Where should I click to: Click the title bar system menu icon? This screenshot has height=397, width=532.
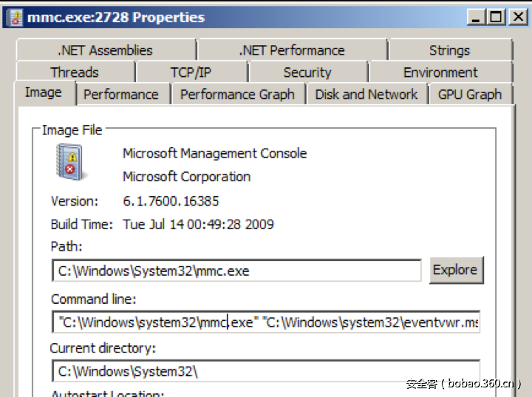14,17
